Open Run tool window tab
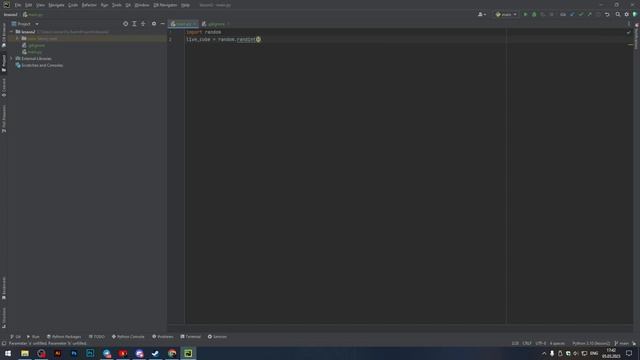 point(33,337)
